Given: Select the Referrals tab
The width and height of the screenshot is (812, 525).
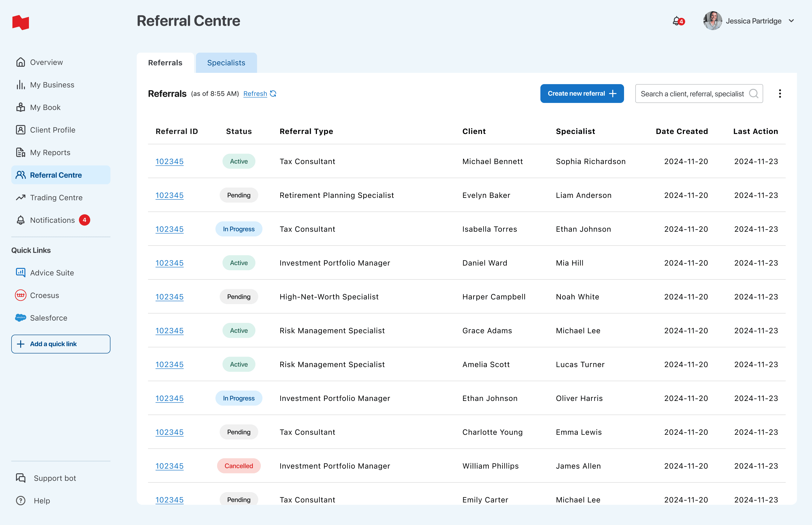Looking at the screenshot, I should [165, 63].
